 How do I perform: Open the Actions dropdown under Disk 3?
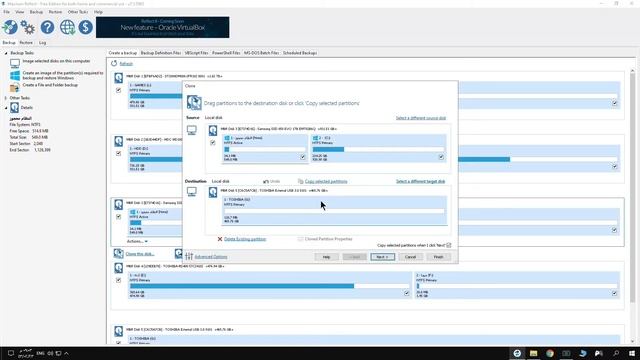point(137,241)
